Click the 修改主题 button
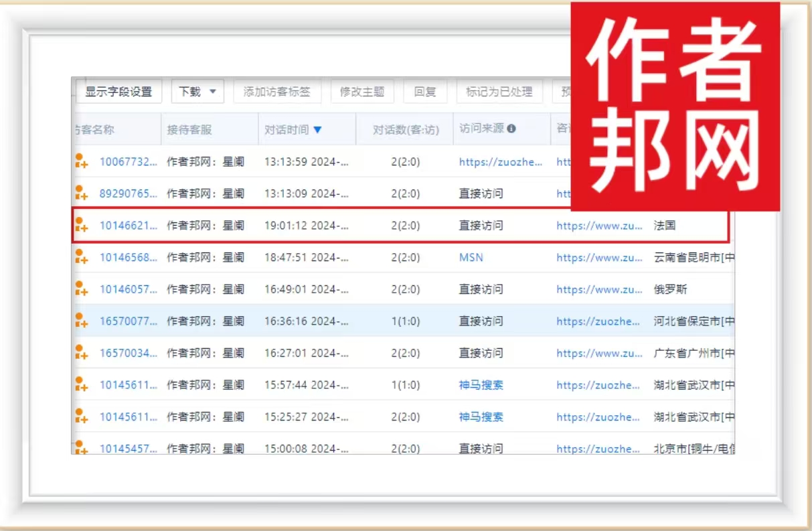The height and width of the screenshot is (531, 812). [362, 92]
